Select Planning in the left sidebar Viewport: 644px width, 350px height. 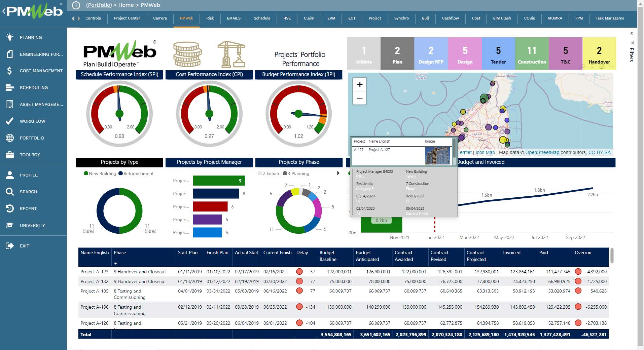pyautogui.click(x=31, y=37)
